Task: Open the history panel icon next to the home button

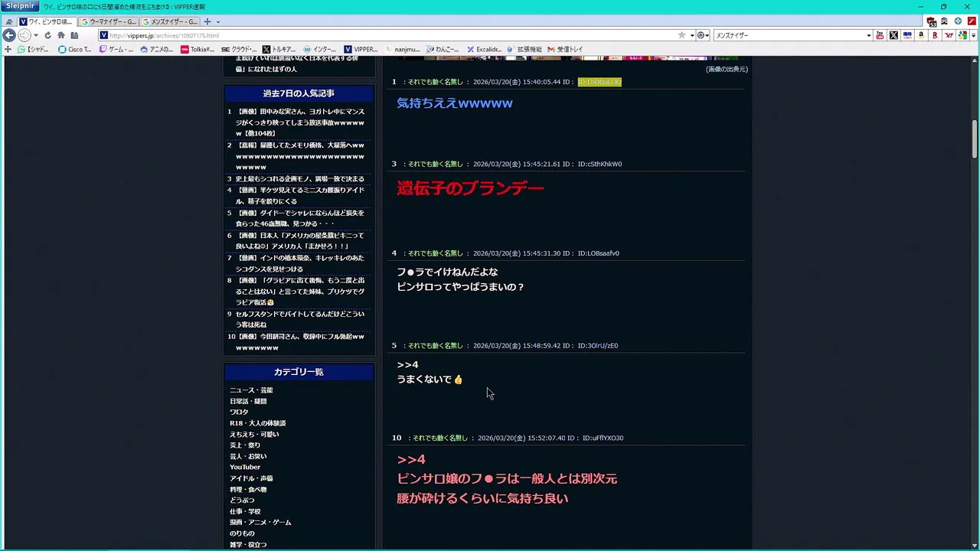Action: click(x=74, y=35)
